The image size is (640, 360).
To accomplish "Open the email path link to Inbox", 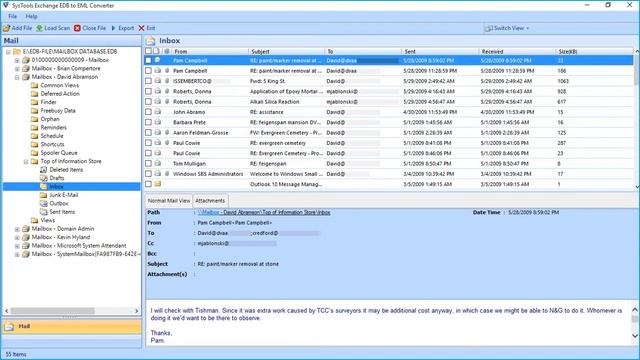I will click(x=264, y=212).
